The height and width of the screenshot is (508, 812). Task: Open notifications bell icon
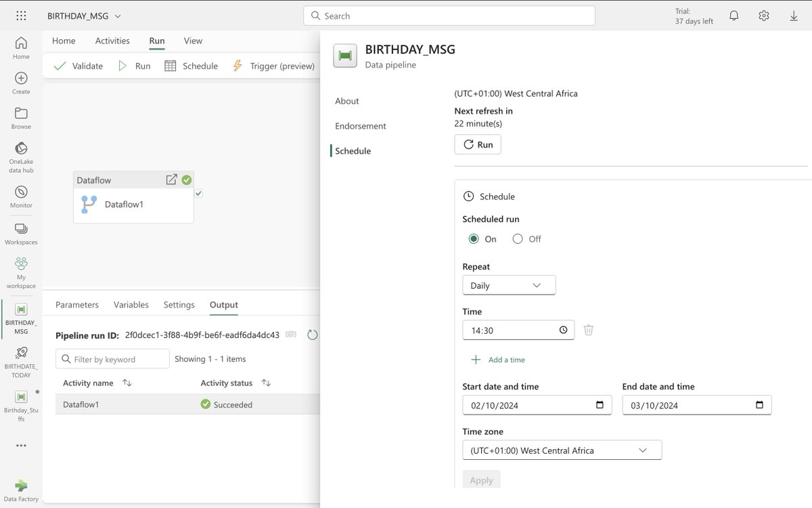pyautogui.click(x=734, y=16)
